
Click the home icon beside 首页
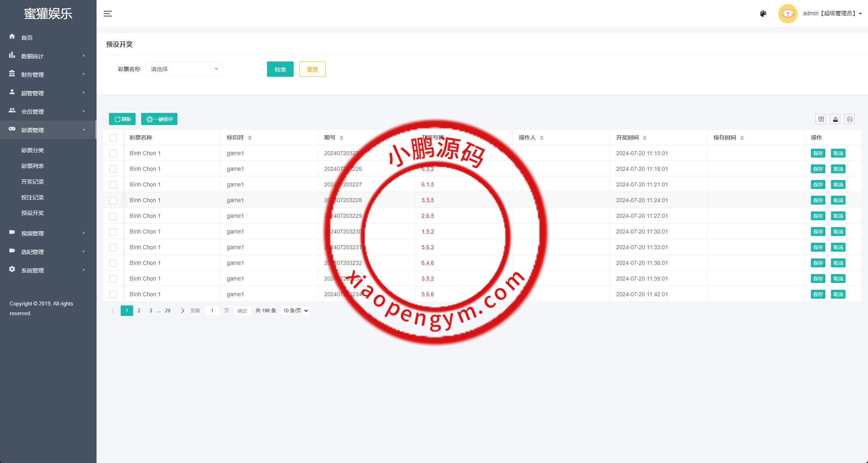[x=12, y=37]
